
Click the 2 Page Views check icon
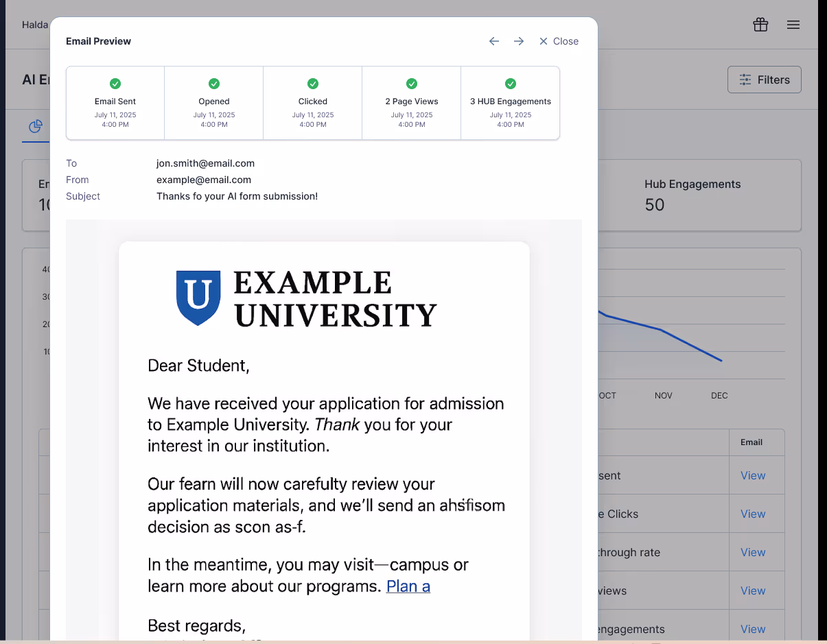(412, 84)
